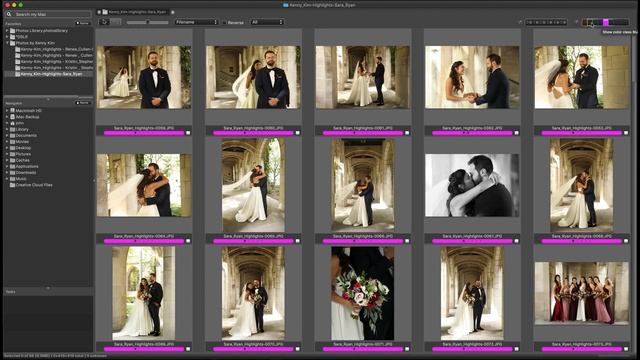Close the Kenny_Kim-Highlights-Sara_Ryan contact sheet tab
Image resolution: width=640 pixels, height=360 pixels.
(x=99, y=12)
